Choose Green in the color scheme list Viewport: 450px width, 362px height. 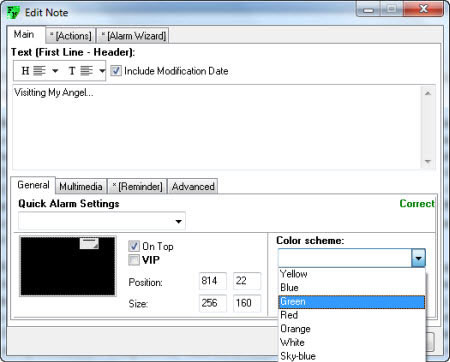[x=352, y=302]
